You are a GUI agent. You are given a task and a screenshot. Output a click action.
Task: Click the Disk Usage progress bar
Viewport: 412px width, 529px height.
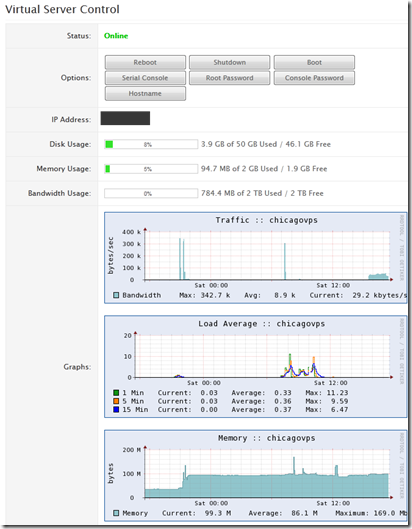click(151, 144)
